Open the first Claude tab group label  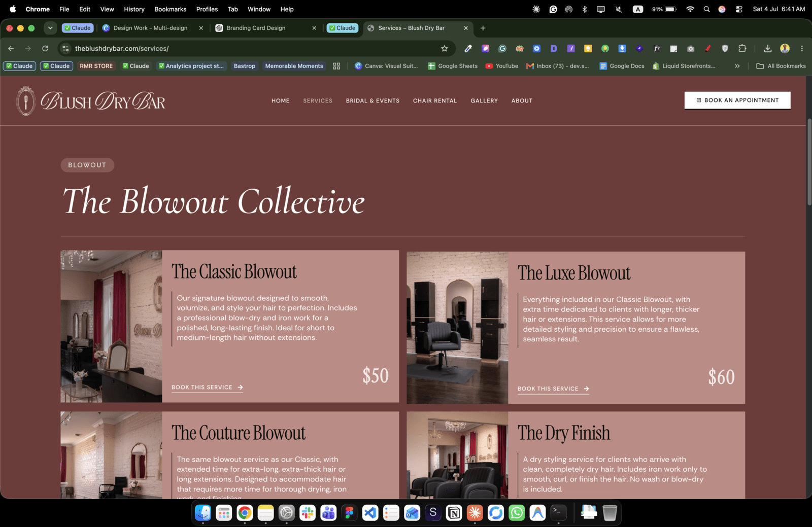pos(78,28)
